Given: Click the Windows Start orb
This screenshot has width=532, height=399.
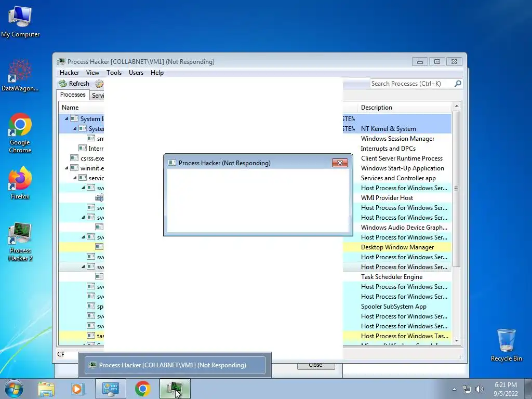Looking at the screenshot, I should 14,389.
